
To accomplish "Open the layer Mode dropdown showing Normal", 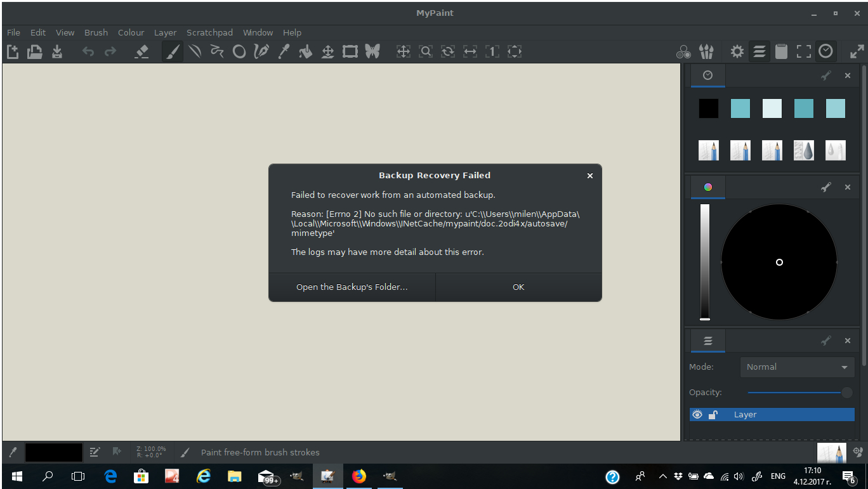I will tap(797, 367).
